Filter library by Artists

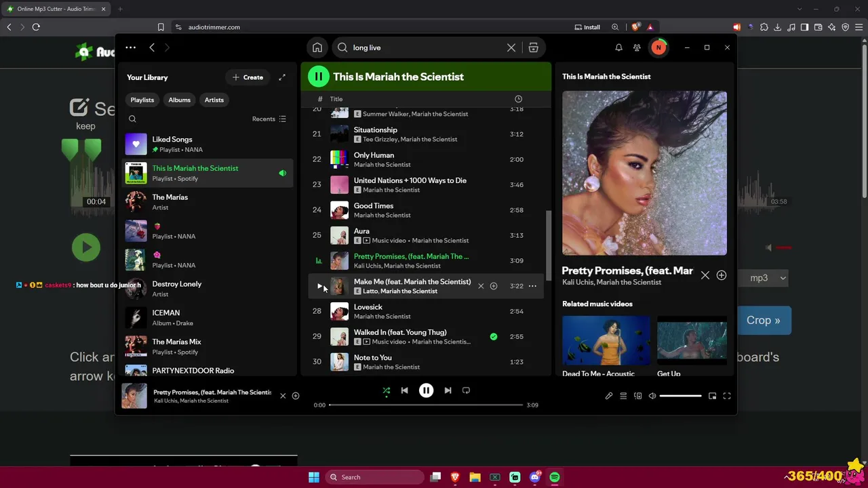tap(214, 100)
